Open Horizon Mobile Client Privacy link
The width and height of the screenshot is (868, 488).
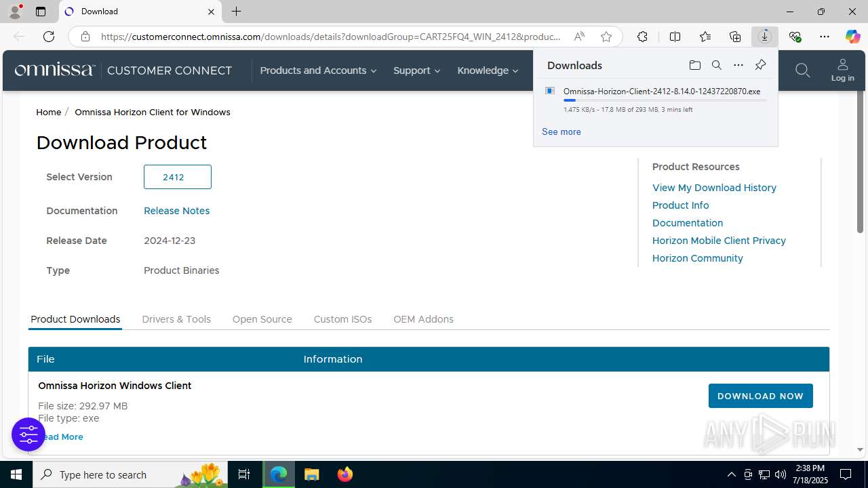coord(719,241)
